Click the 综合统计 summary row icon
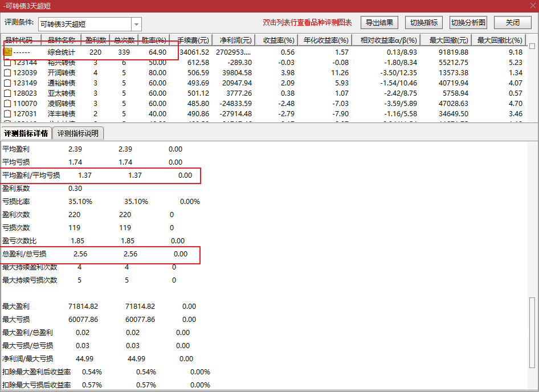 [7, 52]
